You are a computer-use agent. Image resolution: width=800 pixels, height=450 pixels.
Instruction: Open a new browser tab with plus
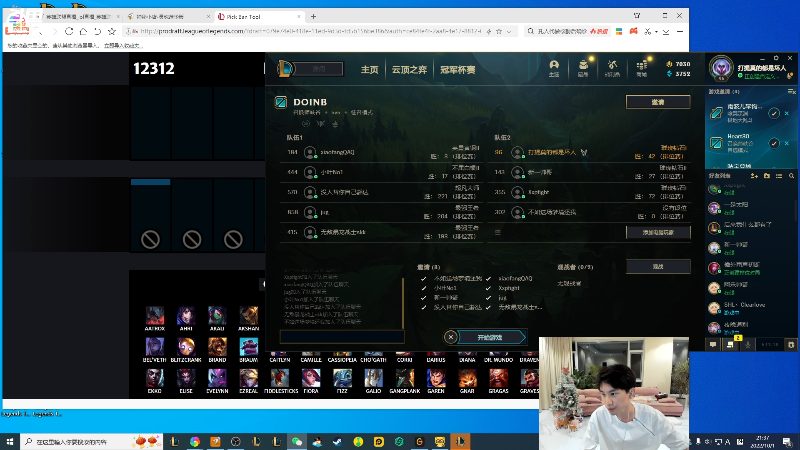click(x=313, y=16)
